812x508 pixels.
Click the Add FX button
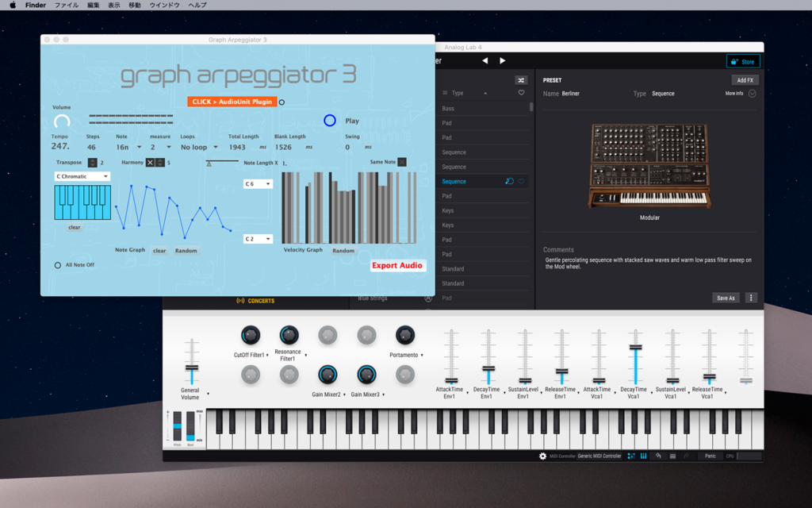point(745,80)
